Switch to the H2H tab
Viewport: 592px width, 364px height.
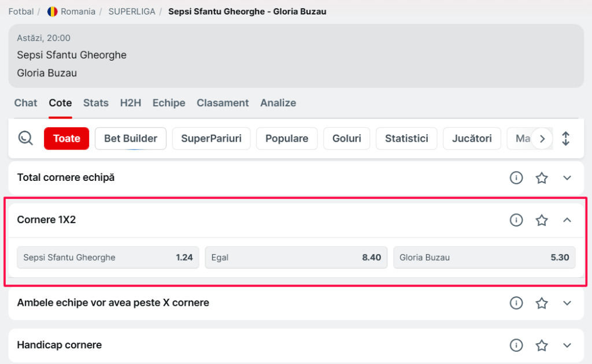pos(131,103)
